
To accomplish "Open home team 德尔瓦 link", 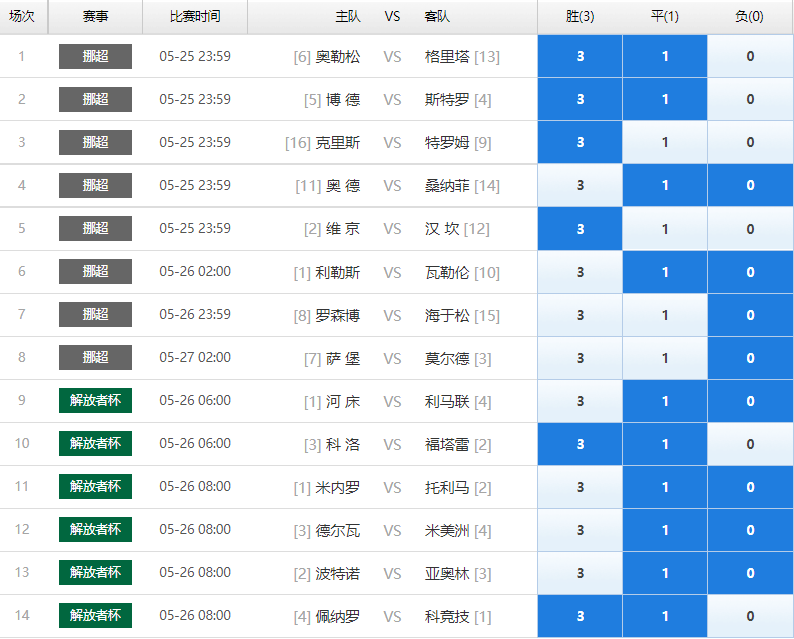I will [338, 531].
